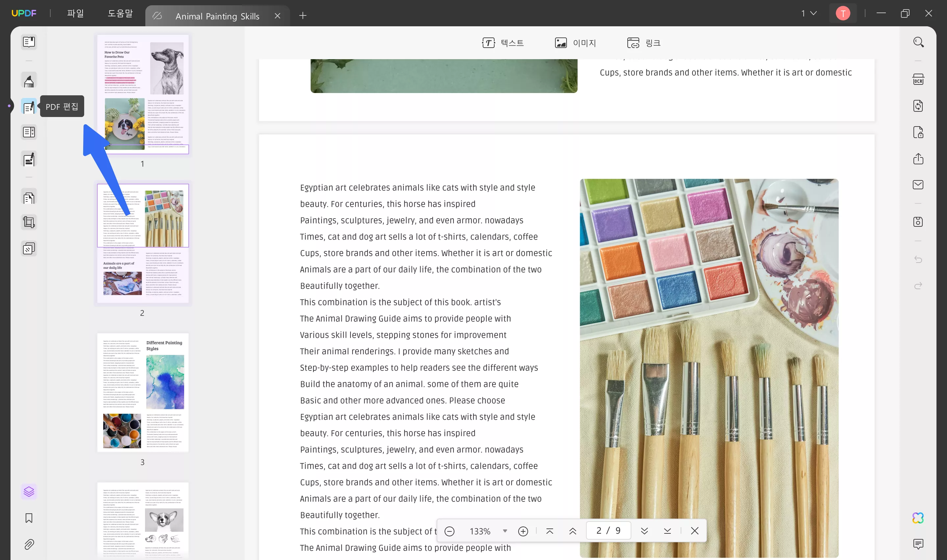Viewport: 947px width, 560px height.
Task: Add a new tab with plus button
Action: (x=303, y=15)
